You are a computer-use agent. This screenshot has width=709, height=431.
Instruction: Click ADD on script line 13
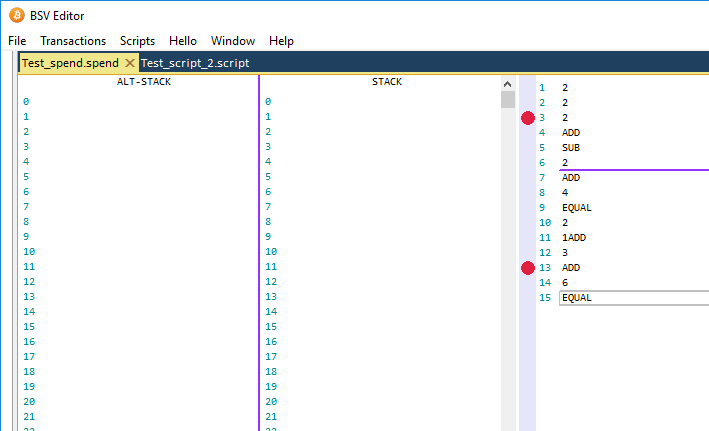pos(571,268)
